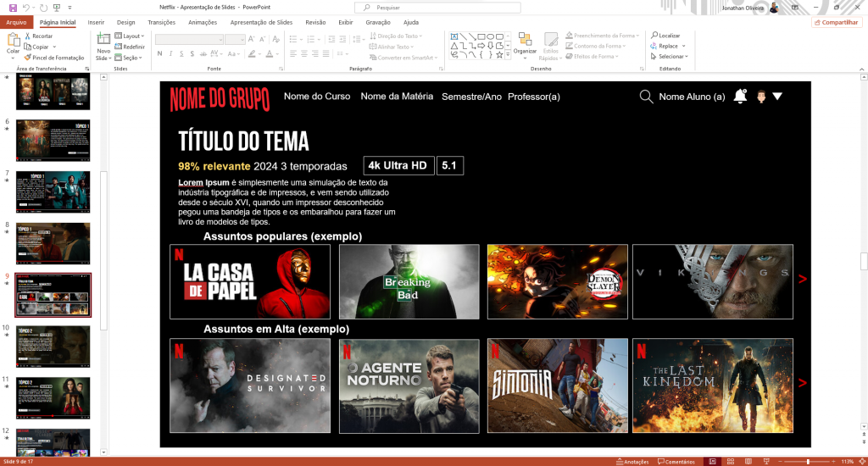Click the magnifier search icon on slide

point(646,97)
